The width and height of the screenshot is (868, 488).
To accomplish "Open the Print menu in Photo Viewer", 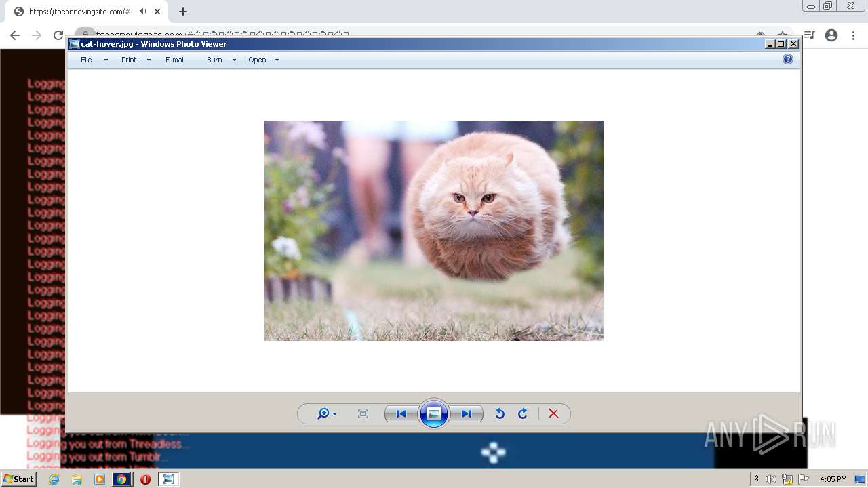I will [x=129, y=60].
